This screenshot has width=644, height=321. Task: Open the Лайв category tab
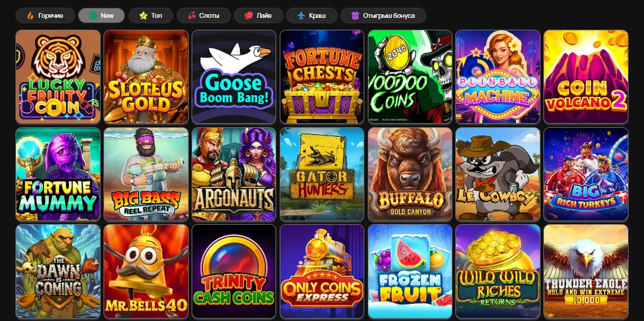(258, 16)
